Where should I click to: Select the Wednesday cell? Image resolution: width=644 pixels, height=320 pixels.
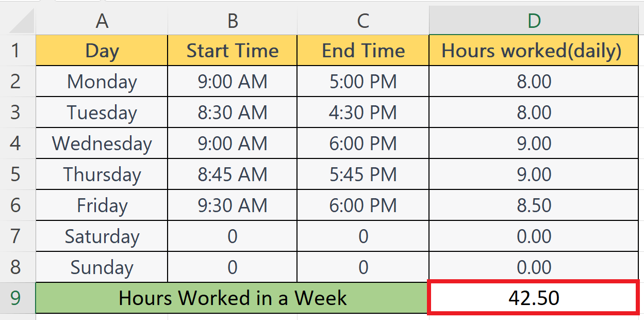coord(102,143)
